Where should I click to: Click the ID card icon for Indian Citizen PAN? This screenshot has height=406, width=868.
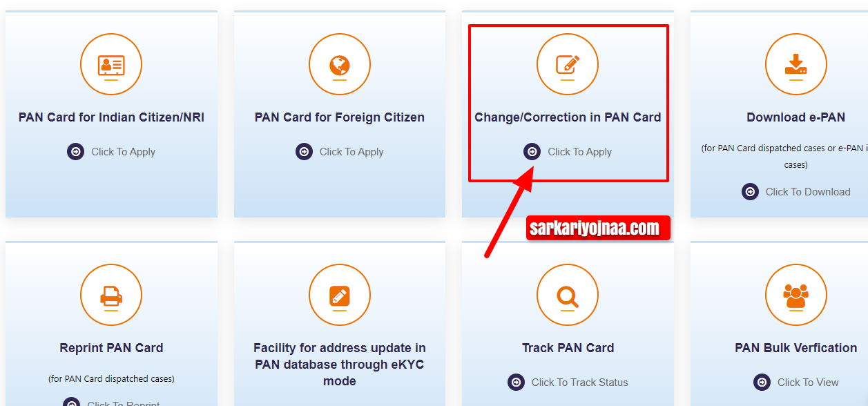pyautogui.click(x=111, y=64)
